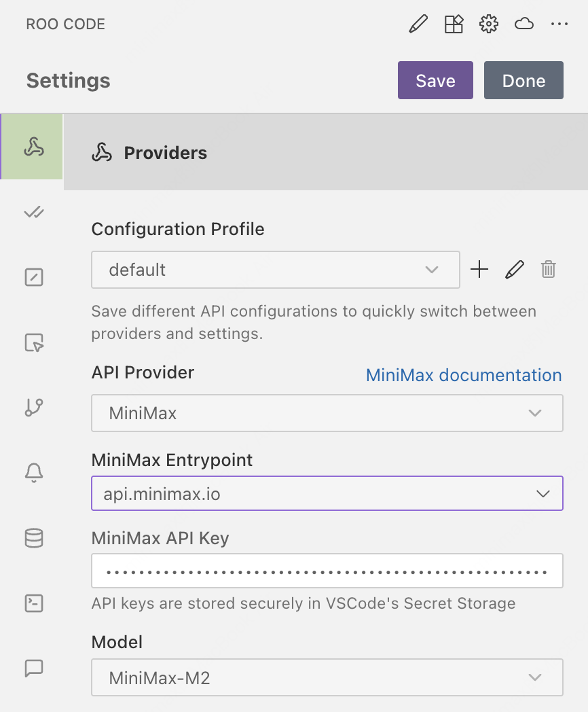Expand the Configuration Profile dropdown

click(x=275, y=270)
